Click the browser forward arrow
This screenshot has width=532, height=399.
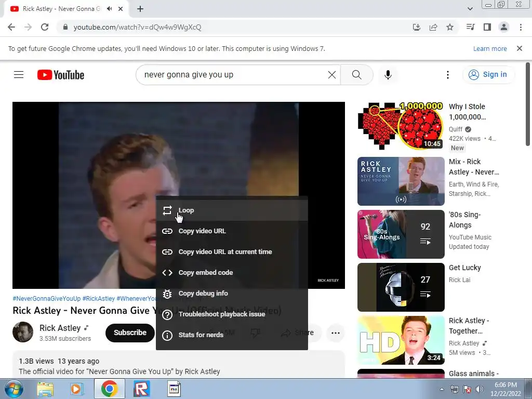click(x=28, y=27)
